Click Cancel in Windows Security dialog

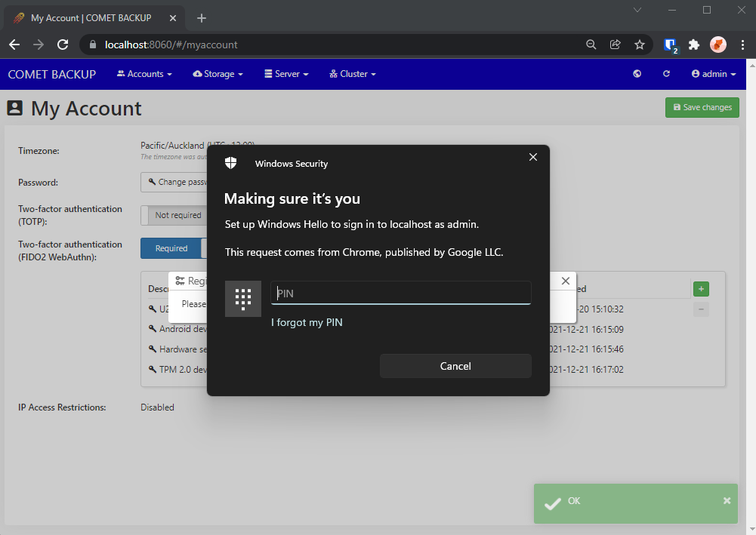click(455, 366)
